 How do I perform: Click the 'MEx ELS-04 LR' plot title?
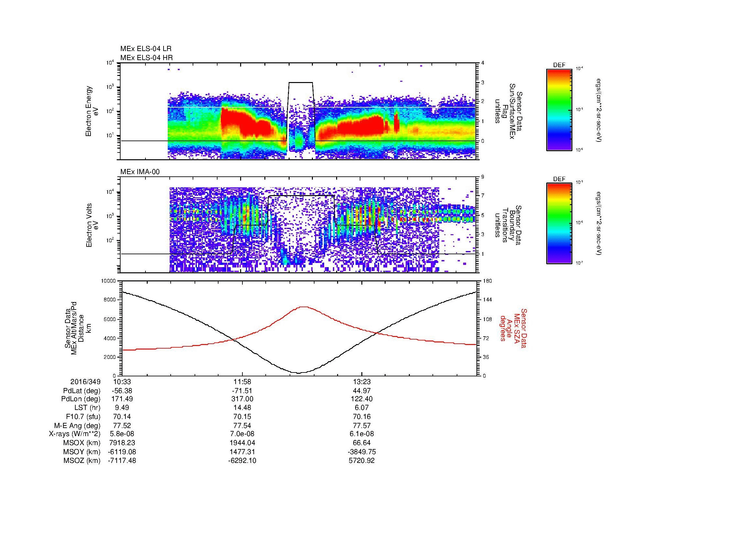click(x=146, y=49)
